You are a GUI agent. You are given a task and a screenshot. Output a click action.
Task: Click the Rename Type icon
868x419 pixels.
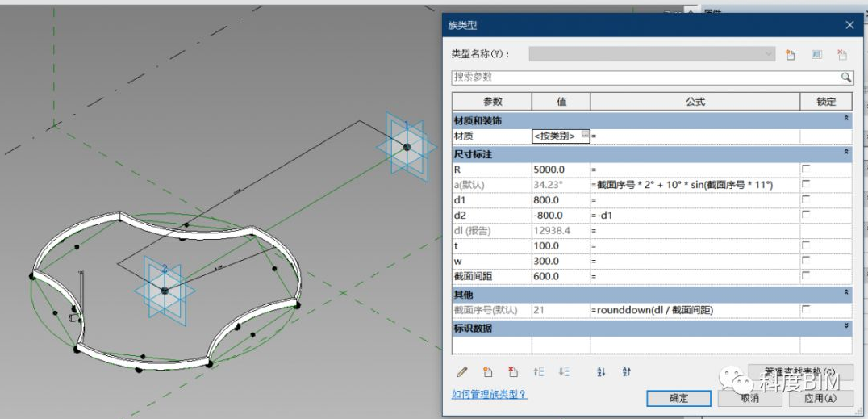pyautogui.click(x=816, y=54)
